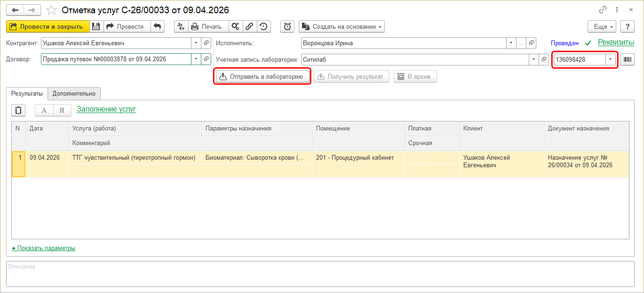
Task: Expand dropdown of field 136098428
Action: coord(611,59)
